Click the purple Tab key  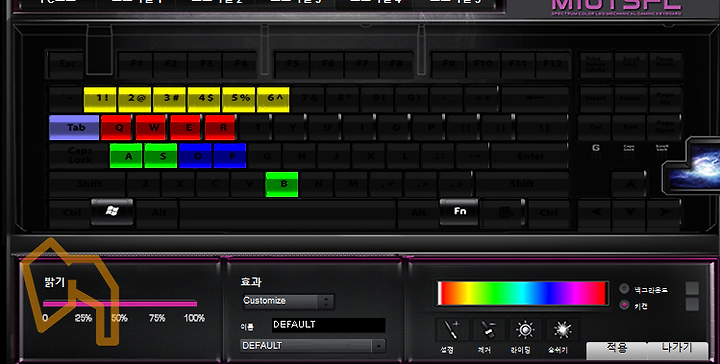[74, 127]
